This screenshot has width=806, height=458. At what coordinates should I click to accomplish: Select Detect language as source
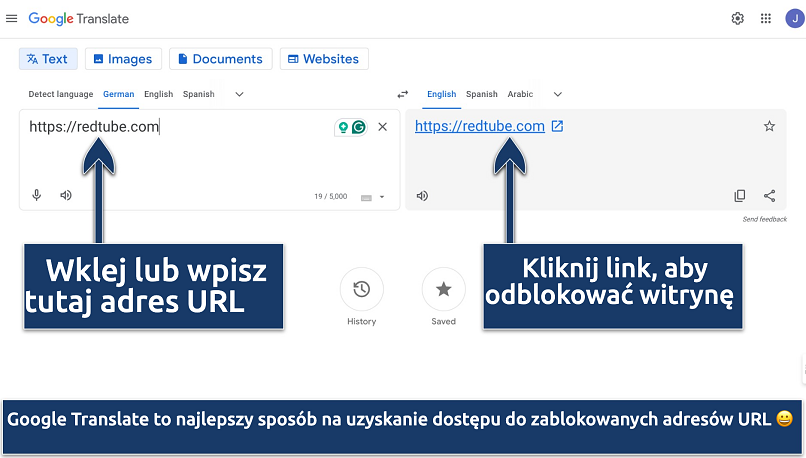[x=61, y=94]
